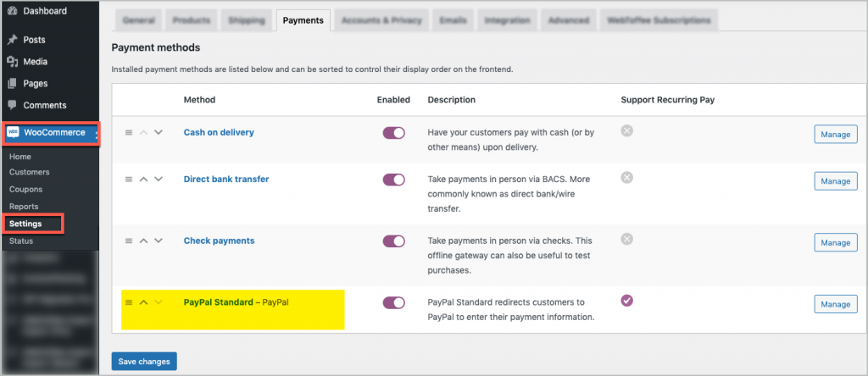868x376 pixels.
Task: Click the Enabled column header
Action: pyautogui.click(x=393, y=100)
